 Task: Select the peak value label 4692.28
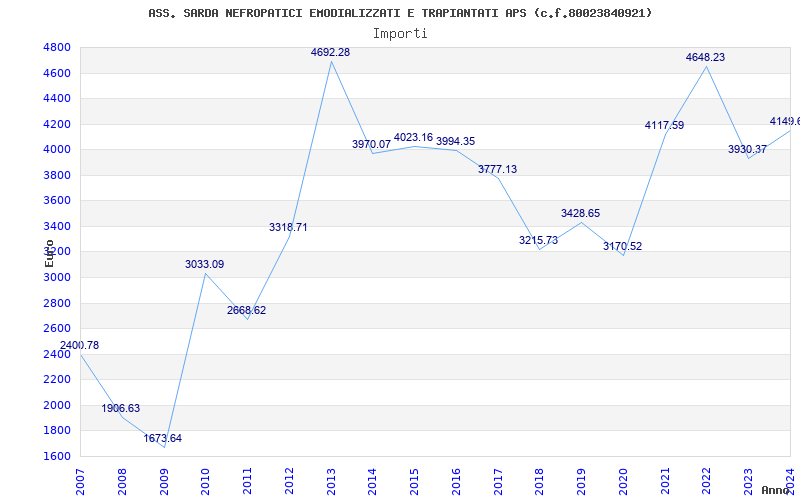click(331, 53)
